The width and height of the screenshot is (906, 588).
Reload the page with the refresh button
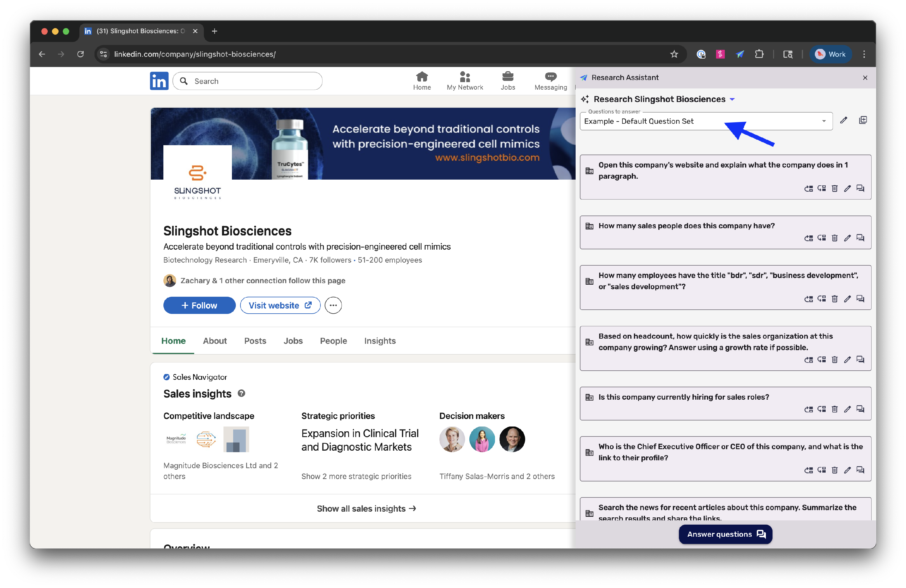(x=80, y=54)
